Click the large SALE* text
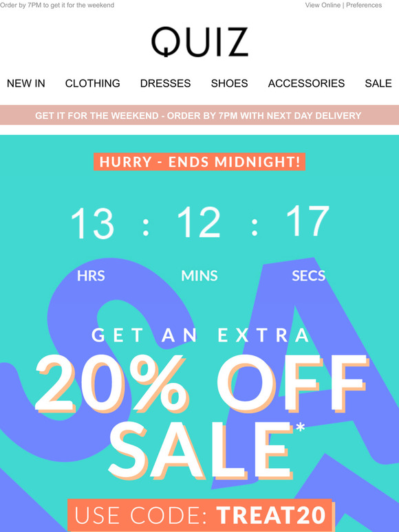 pos(206,450)
